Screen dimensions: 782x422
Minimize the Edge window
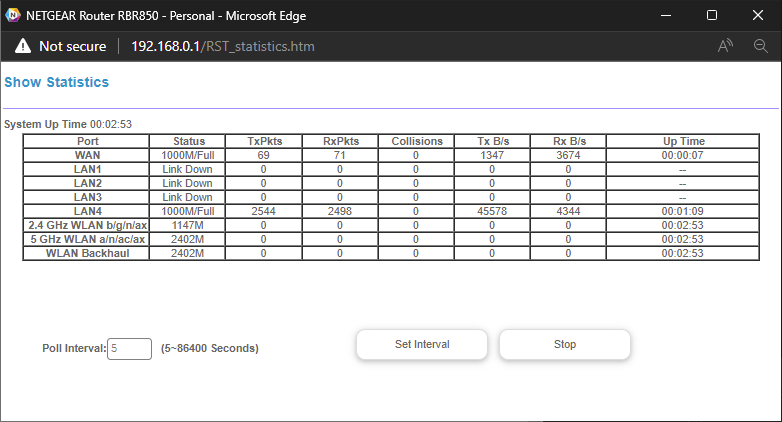[665, 15]
